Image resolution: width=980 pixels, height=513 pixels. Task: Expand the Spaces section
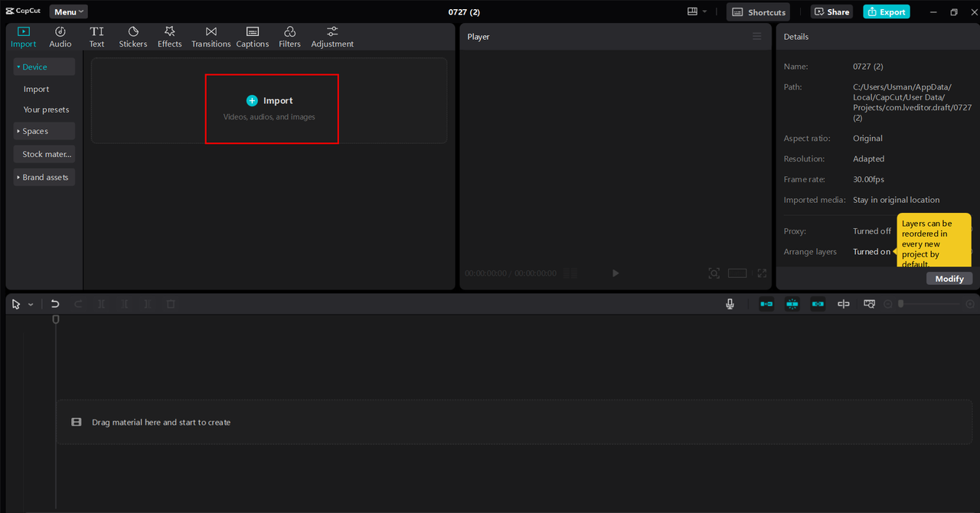point(44,131)
